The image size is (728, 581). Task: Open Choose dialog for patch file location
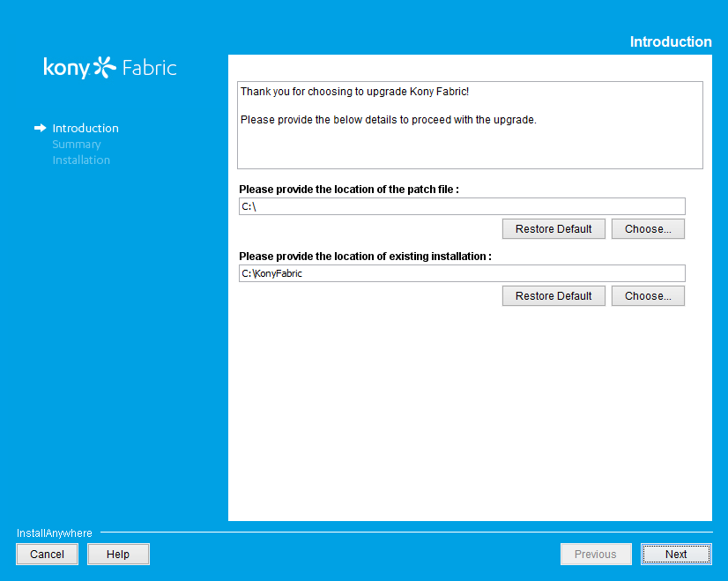[648, 228]
